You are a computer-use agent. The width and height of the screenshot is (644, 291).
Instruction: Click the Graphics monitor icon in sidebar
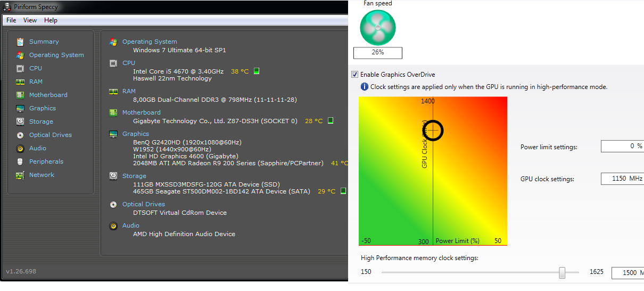click(20, 108)
